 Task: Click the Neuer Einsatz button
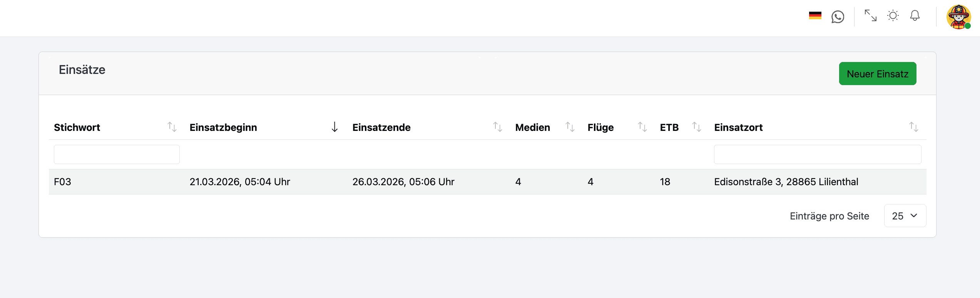point(877,74)
